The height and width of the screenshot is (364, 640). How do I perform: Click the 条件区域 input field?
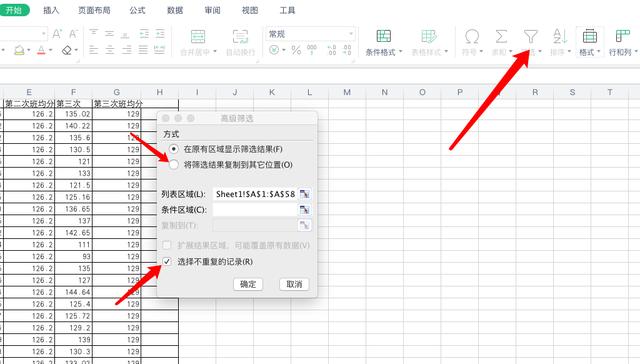pyautogui.click(x=255, y=210)
